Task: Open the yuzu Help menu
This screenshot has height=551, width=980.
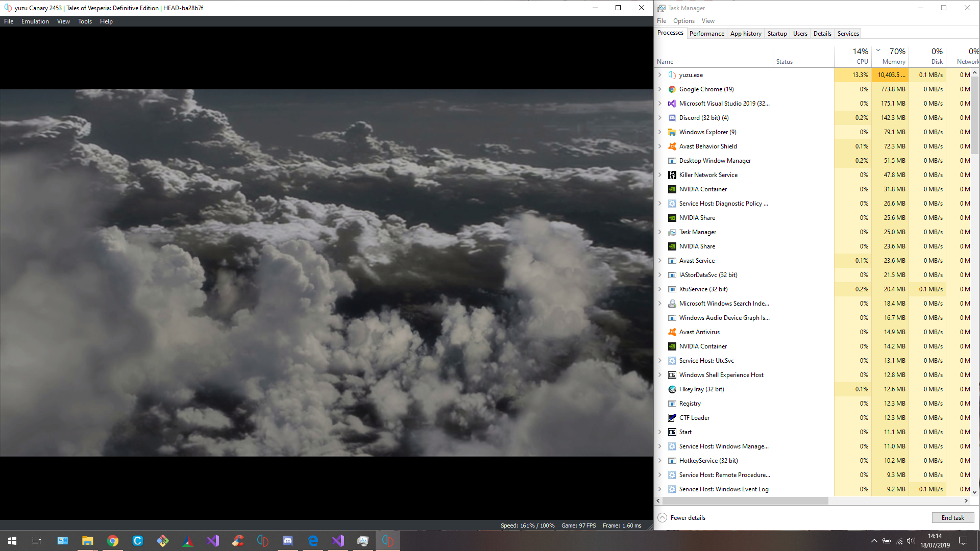Action: coord(106,21)
